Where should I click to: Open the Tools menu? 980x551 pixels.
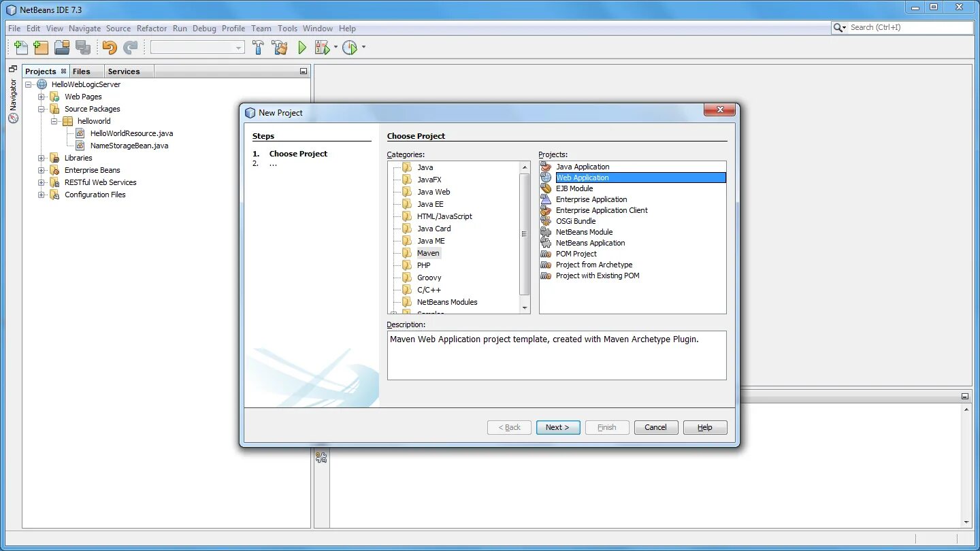pos(287,29)
